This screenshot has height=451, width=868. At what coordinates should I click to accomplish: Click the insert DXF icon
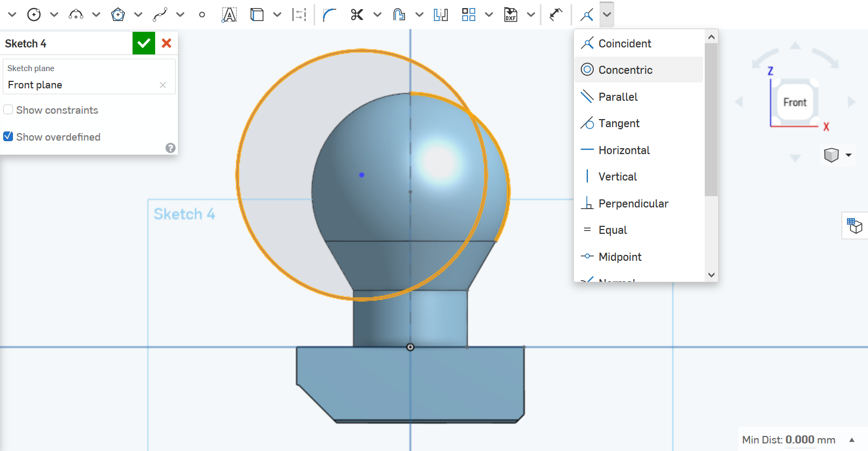point(511,15)
